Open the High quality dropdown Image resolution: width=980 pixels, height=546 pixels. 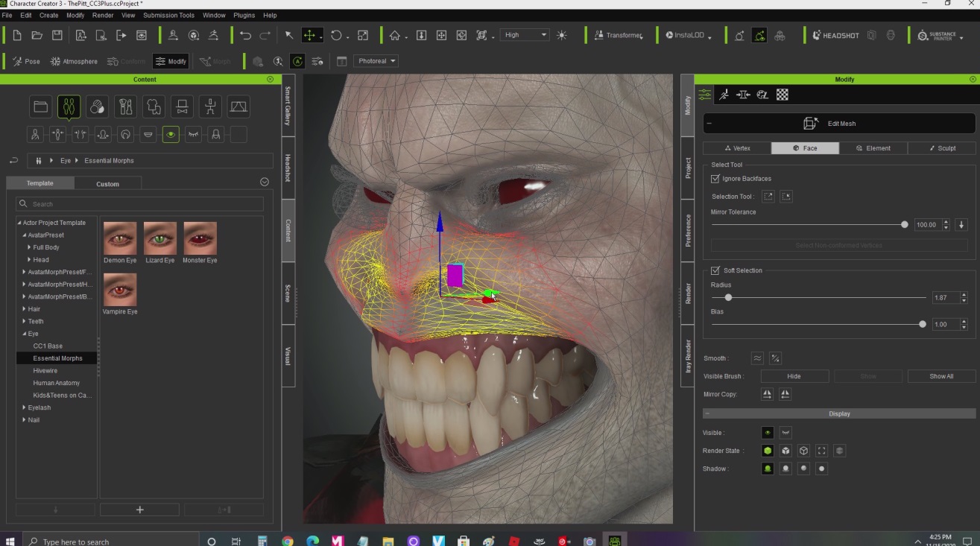point(525,35)
